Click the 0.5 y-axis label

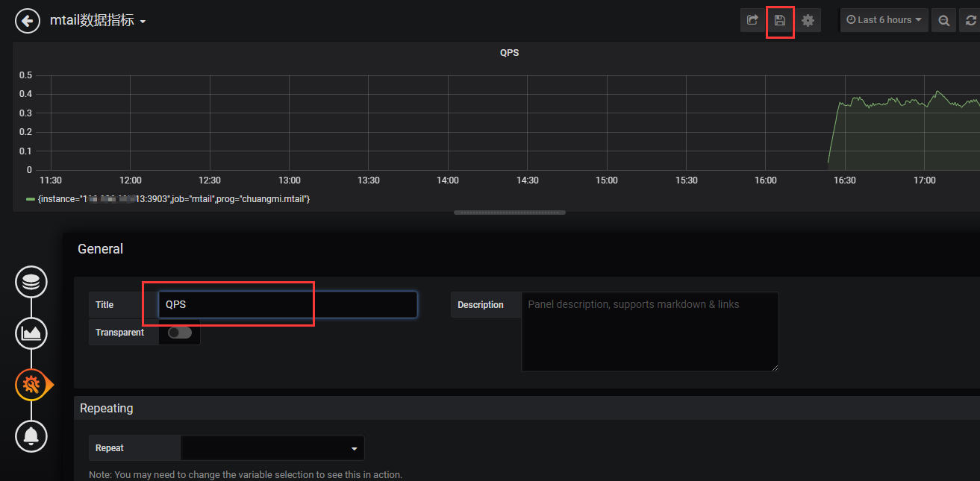pyautogui.click(x=25, y=75)
